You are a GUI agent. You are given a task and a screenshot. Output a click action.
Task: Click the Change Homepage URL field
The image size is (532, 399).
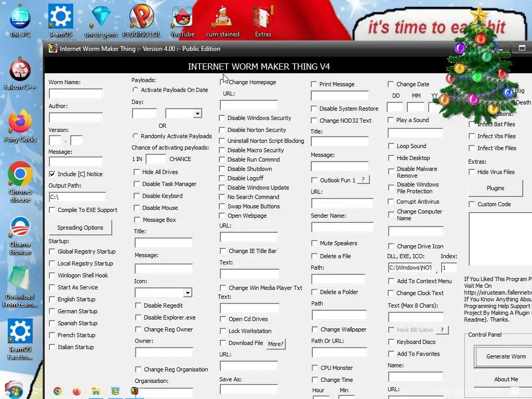pyautogui.click(x=249, y=105)
